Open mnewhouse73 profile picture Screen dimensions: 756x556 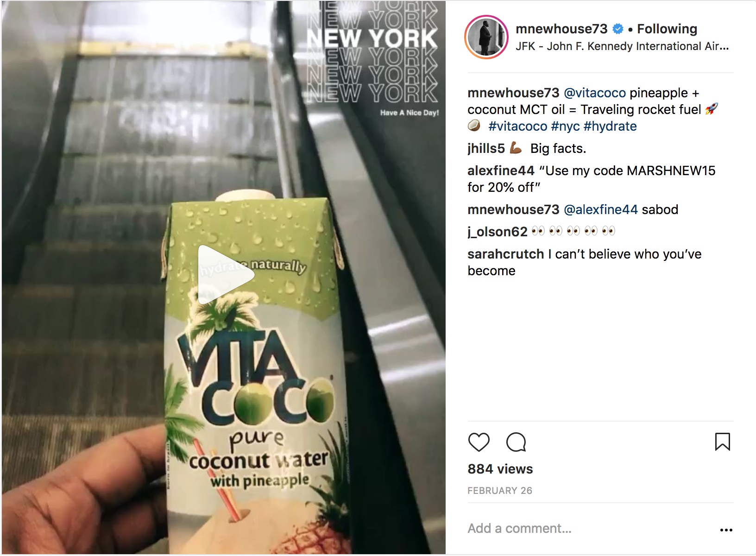486,37
